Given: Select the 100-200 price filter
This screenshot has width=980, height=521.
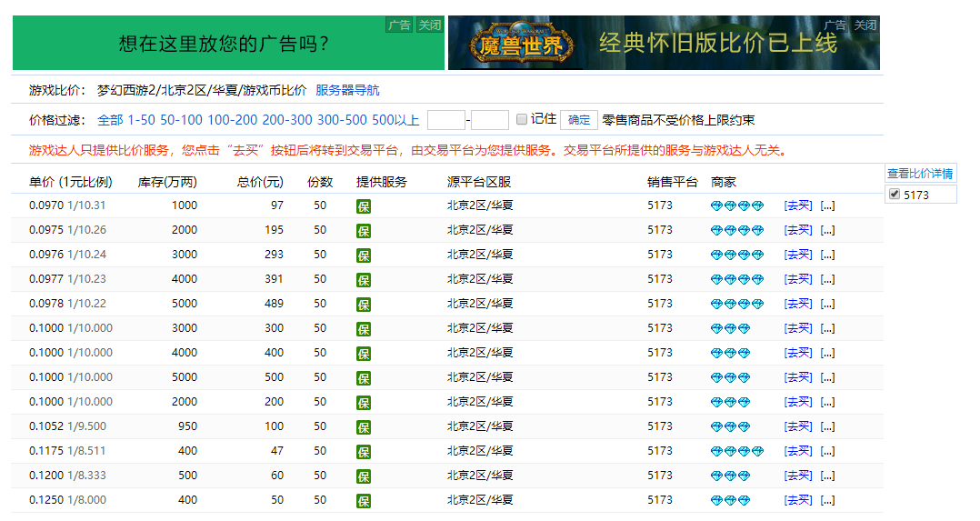Looking at the screenshot, I should coord(232,120).
